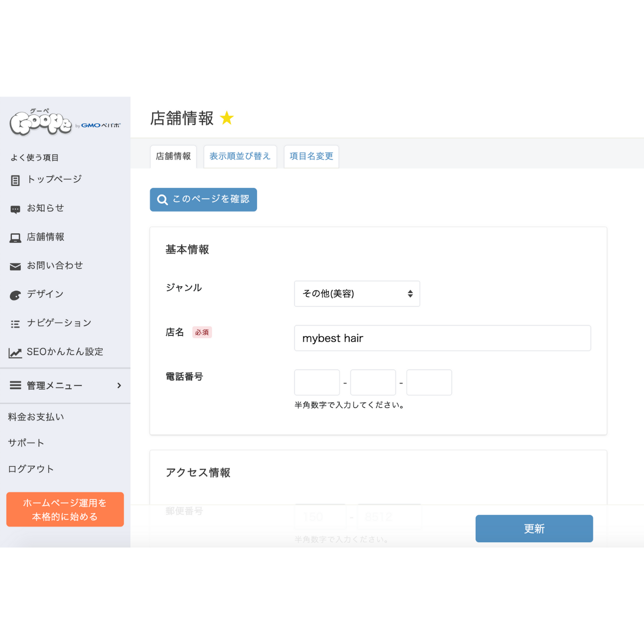644x644 pixels.
Task: Open the ナビゲーション list icon
Action: tap(15, 324)
